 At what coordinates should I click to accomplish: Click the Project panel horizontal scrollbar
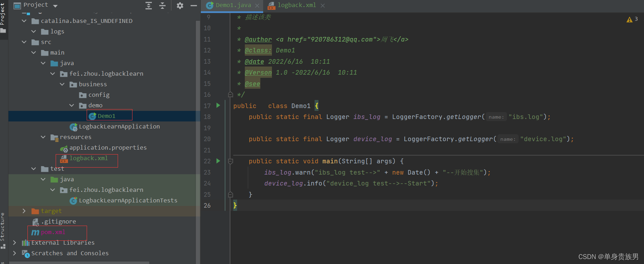(79, 263)
